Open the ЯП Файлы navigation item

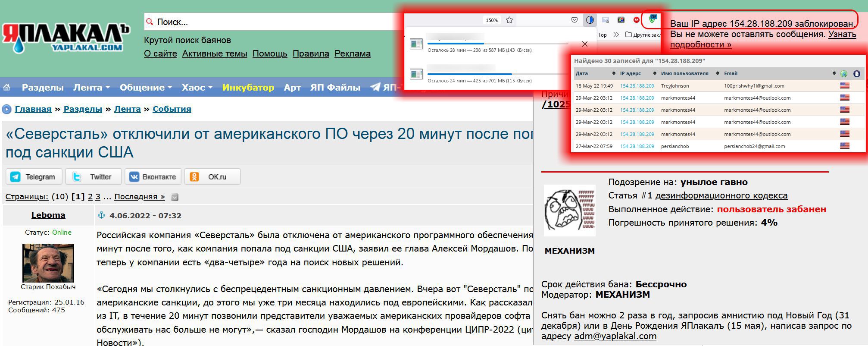tap(335, 88)
